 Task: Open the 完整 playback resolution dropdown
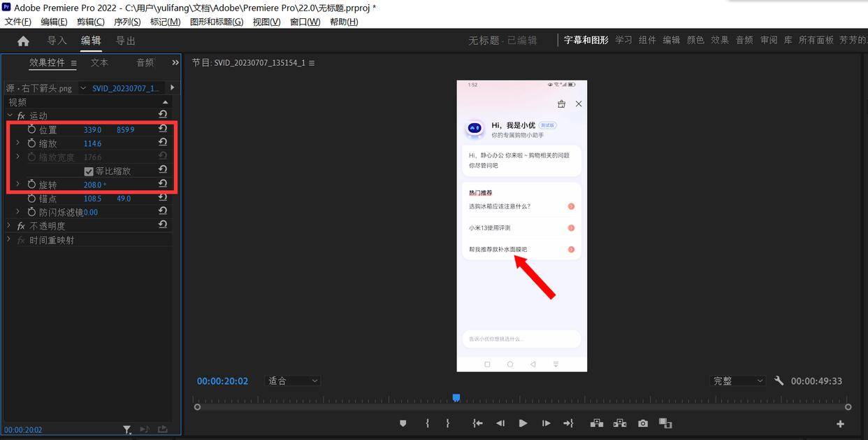click(x=737, y=381)
